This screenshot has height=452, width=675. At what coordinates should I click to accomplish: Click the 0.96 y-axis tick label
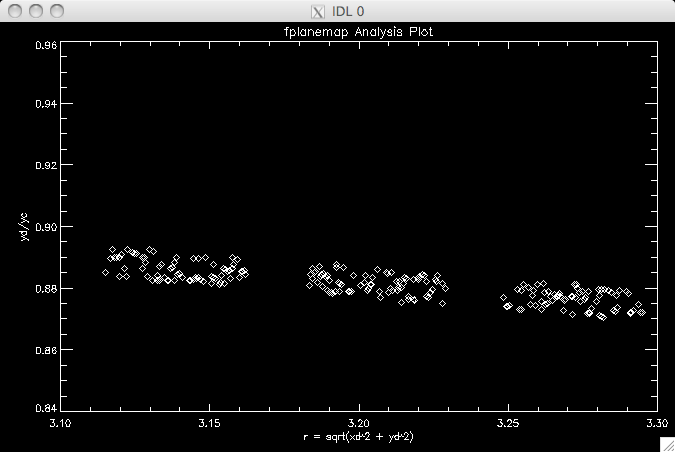coord(43,45)
